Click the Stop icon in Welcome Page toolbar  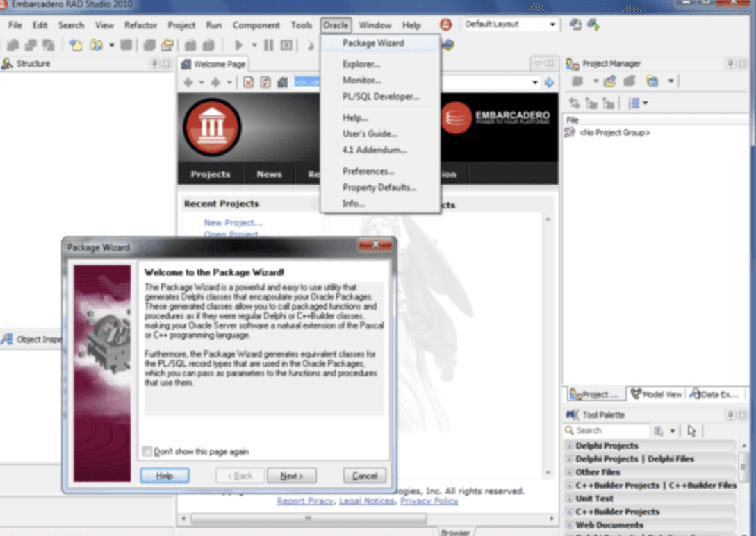click(248, 83)
